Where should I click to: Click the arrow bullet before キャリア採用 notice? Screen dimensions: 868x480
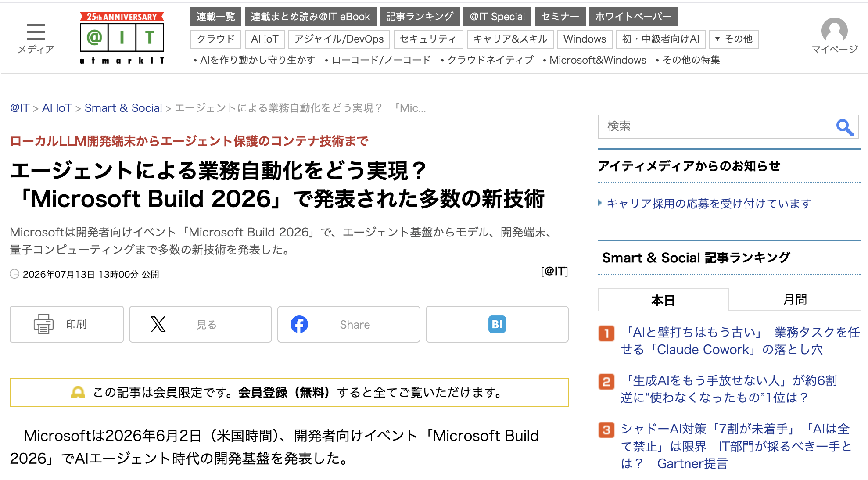tap(600, 203)
